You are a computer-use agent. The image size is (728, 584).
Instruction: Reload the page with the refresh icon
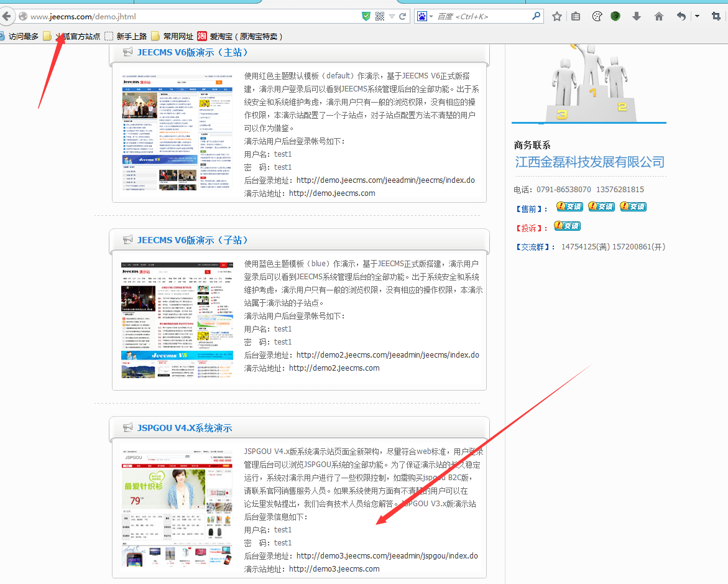403,16
